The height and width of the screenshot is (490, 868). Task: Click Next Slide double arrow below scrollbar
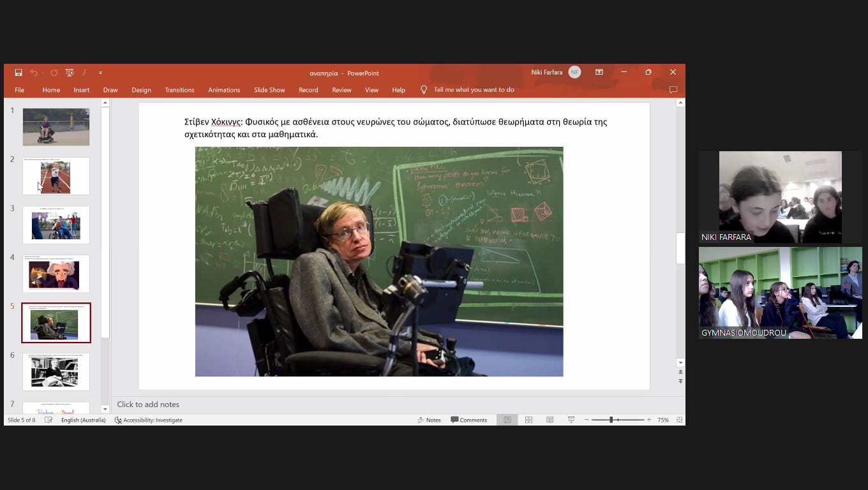[680, 381]
